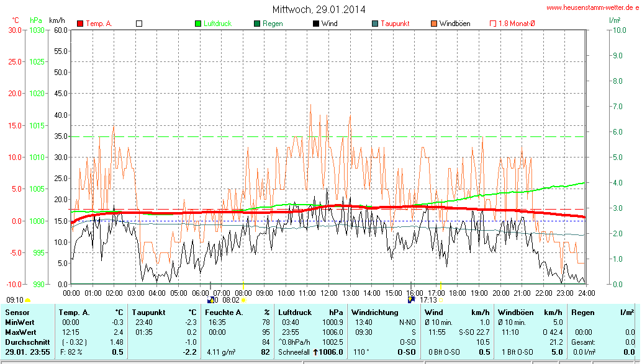The image size is (642, 364).
Task: Click the 1030 pressure axis label
Action: [x=37, y=30]
